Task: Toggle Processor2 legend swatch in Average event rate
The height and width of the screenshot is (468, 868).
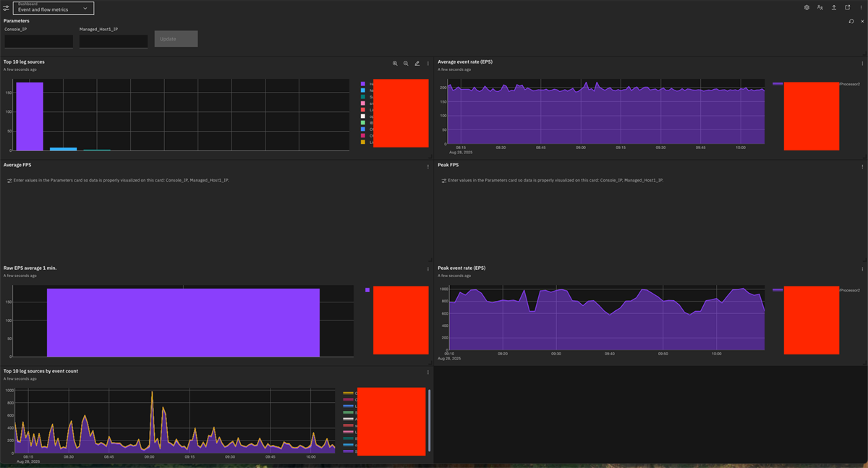Action: [x=778, y=84]
